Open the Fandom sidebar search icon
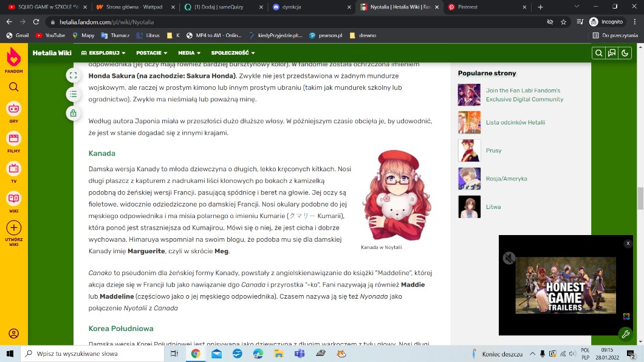This screenshot has height=362, width=644. [13, 87]
